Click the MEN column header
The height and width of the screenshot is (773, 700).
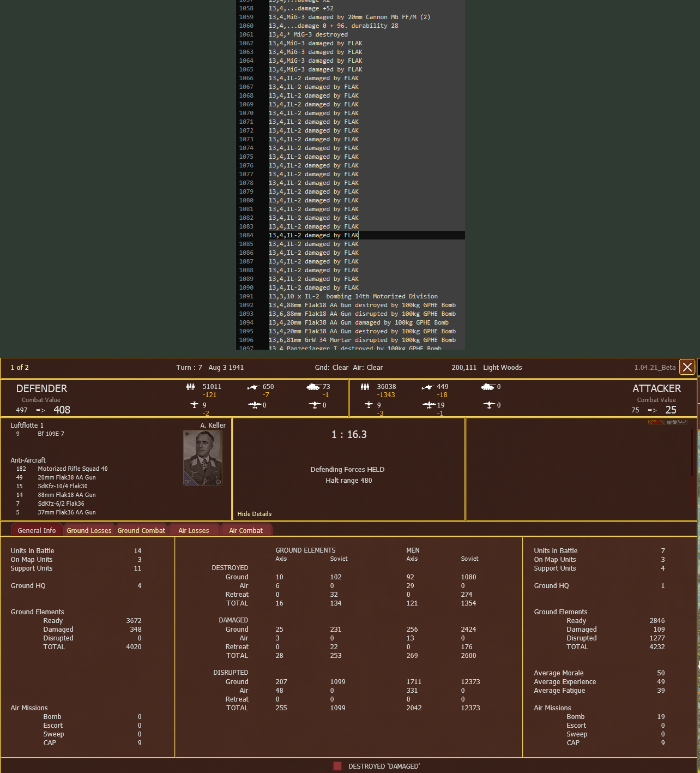pos(413,550)
